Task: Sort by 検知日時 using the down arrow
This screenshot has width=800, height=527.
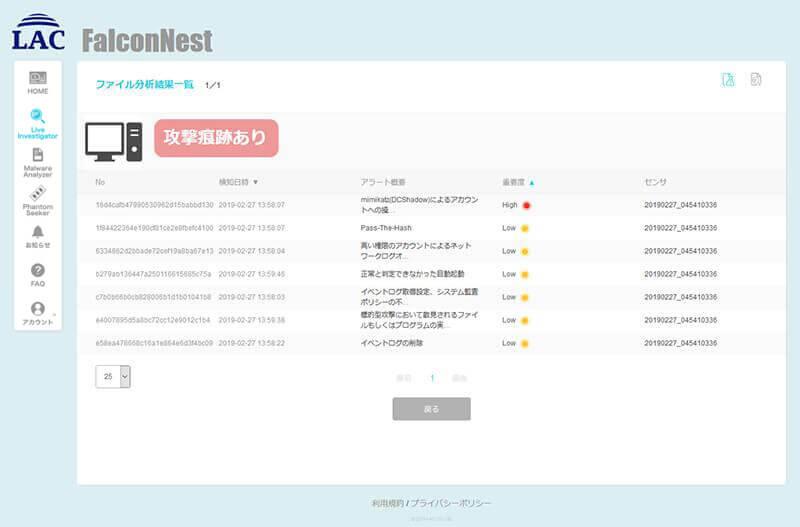Action: pyautogui.click(x=256, y=182)
